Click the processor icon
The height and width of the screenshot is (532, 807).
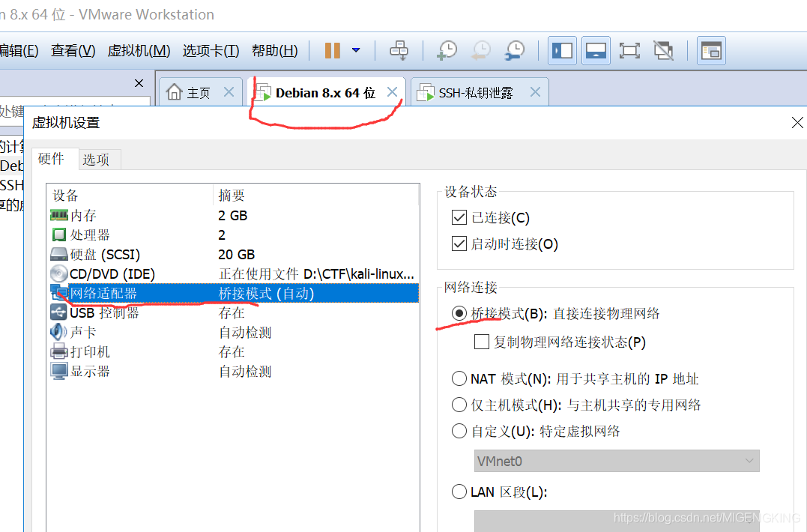pos(59,235)
